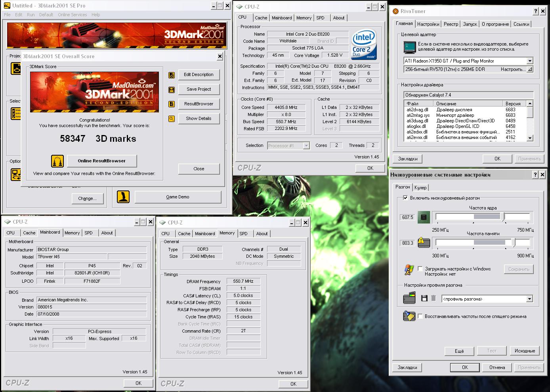Viewport: 550px width, 392px height.
Task: Click the Save Project floppy icon
Action: 172,89
